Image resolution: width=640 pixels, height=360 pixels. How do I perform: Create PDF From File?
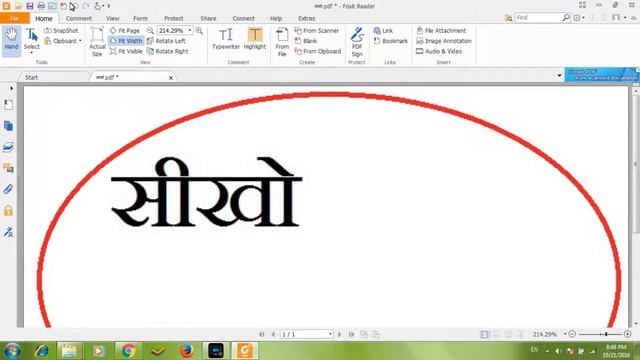point(282,42)
